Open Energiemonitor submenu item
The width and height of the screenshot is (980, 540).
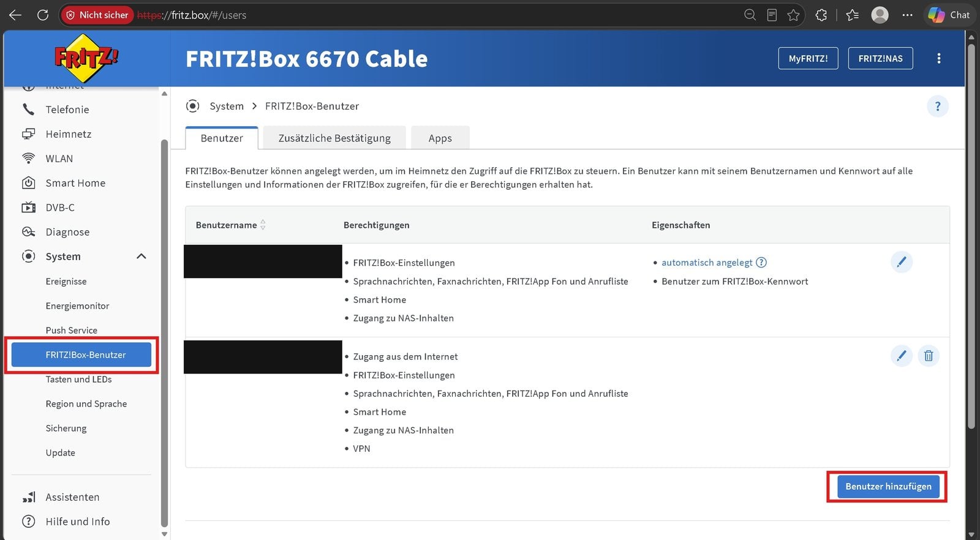point(77,306)
